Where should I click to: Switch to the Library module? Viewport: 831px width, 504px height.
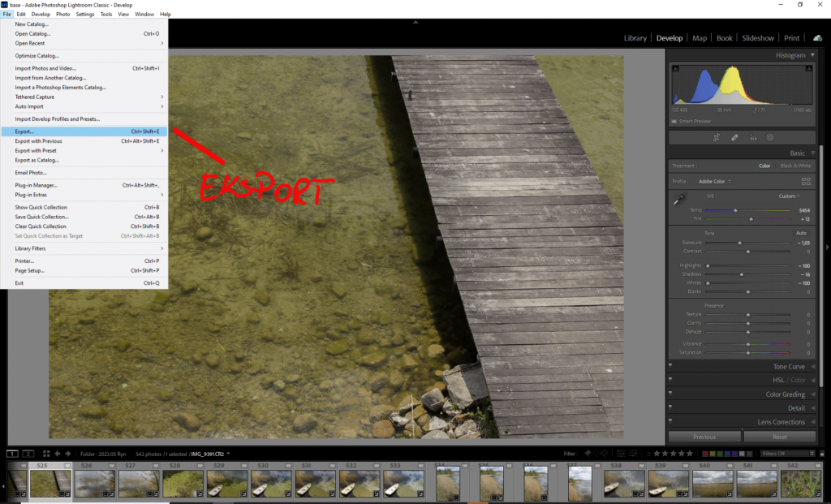[x=635, y=37]
